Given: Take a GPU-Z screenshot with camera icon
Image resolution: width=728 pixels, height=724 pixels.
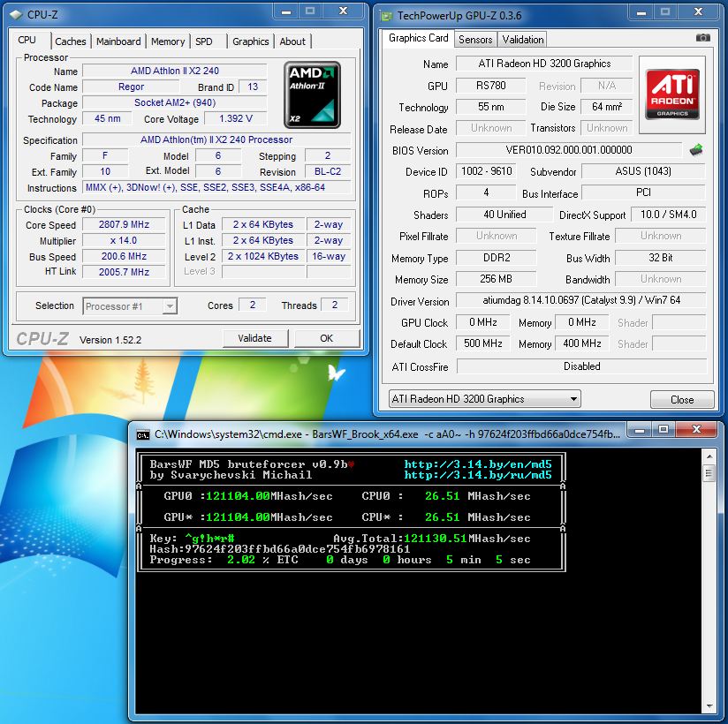Looking at the screenshot, I should coord(702,38).
